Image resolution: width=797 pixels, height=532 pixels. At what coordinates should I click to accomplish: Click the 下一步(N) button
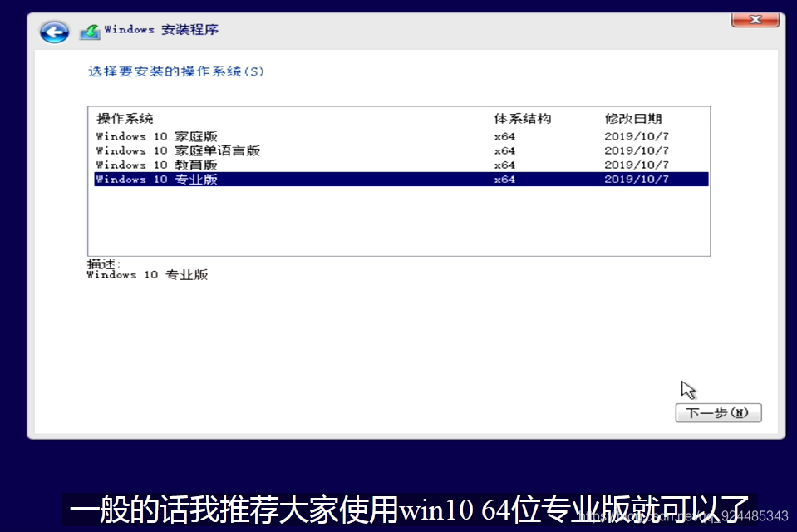pos(718,412)
